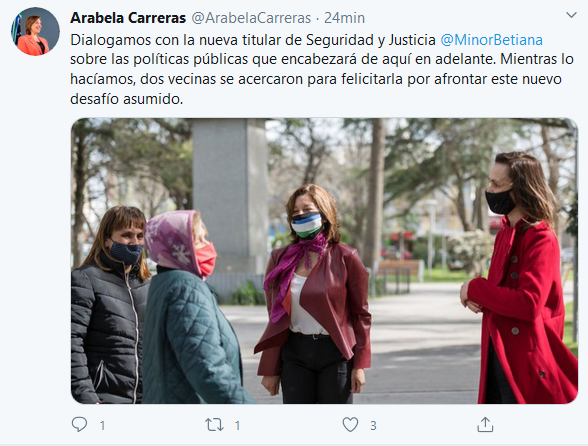Click the tweet text about Seguridad y Justicia
This screenshot has width=588, height=446.
click(x=322, y=69)
